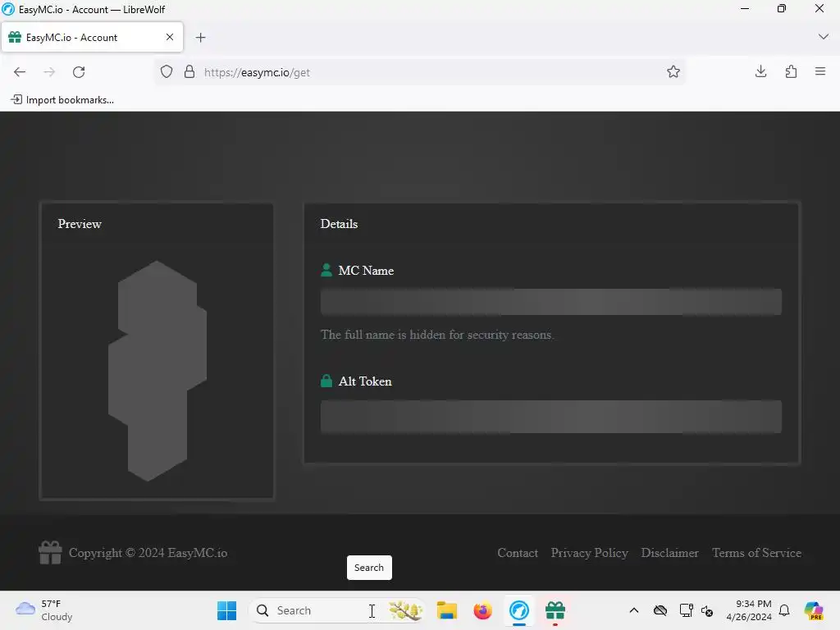
Task: Click the blurred MC Name field
Action: click(x=550, y=302)
